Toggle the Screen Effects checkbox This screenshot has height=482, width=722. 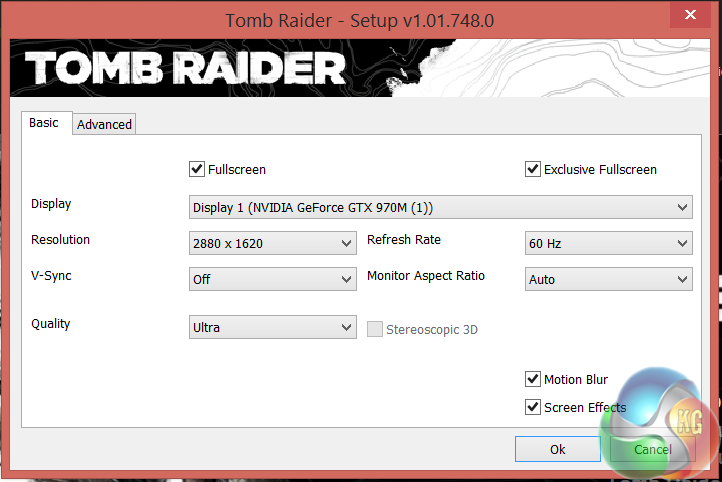coord(533,407)
